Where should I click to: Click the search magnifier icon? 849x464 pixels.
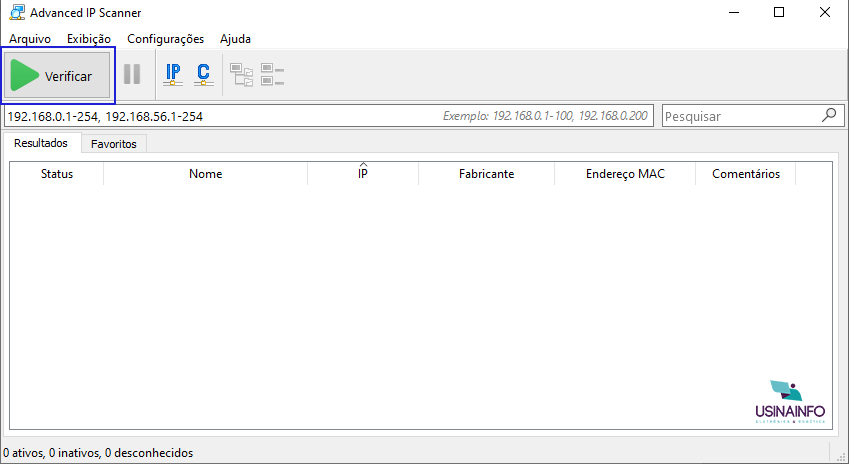(x=829, y=115)
